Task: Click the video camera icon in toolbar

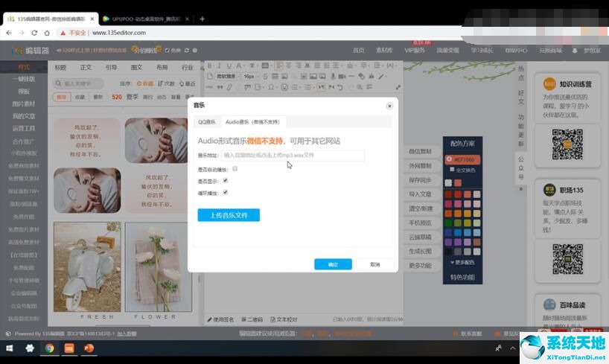Action: (x=342, y=77)
